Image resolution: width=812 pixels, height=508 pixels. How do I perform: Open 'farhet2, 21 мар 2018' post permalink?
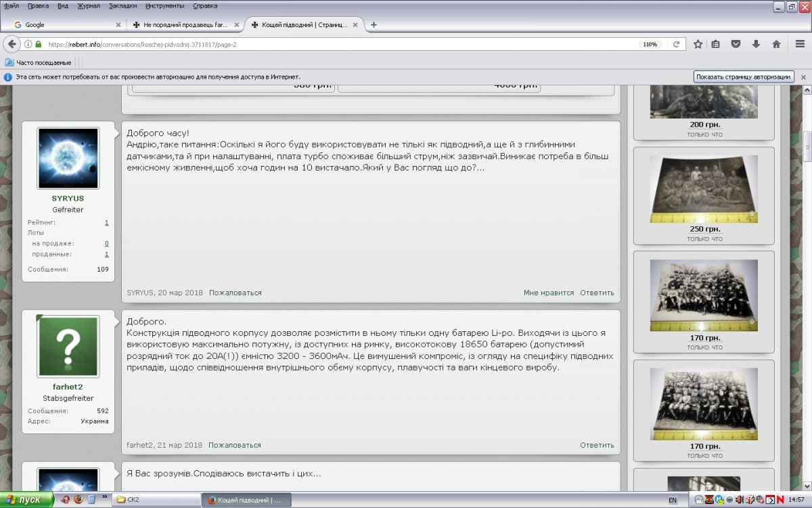tap(164, 446)
